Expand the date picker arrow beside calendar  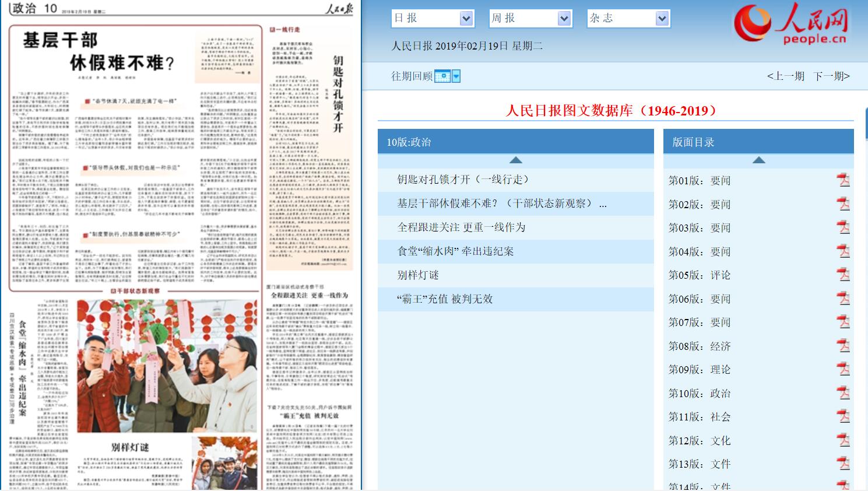[x=456, y=76]
